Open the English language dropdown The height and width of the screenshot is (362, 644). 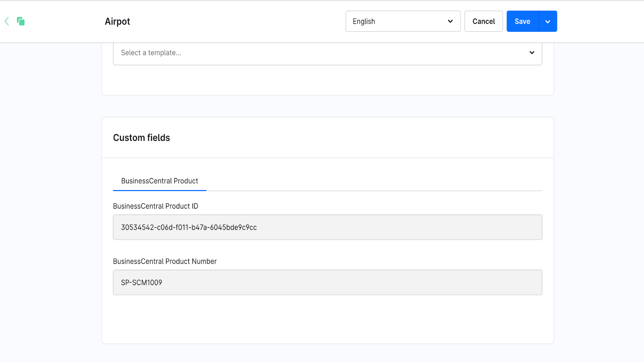click(402, 21)
